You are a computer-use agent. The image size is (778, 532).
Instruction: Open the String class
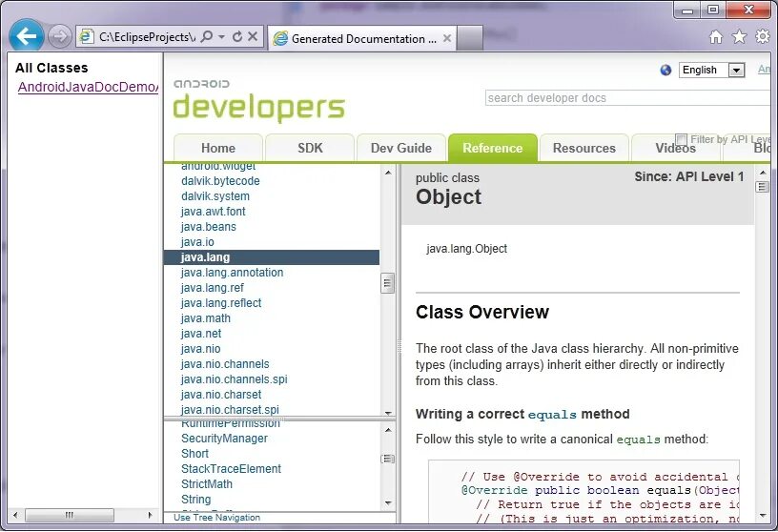click(196, 500)
